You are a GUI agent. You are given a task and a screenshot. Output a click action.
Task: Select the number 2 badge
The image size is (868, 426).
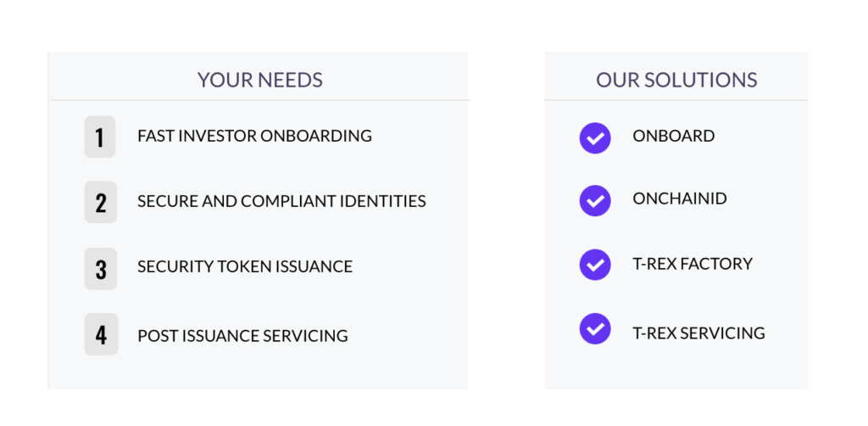click(x=101, y=202)
